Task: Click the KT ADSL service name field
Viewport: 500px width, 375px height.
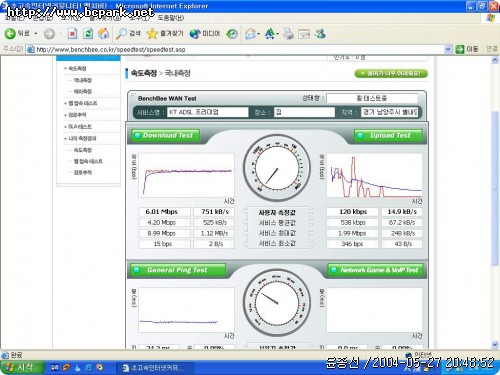Action: pyautogui.click(x=208, y=112)
